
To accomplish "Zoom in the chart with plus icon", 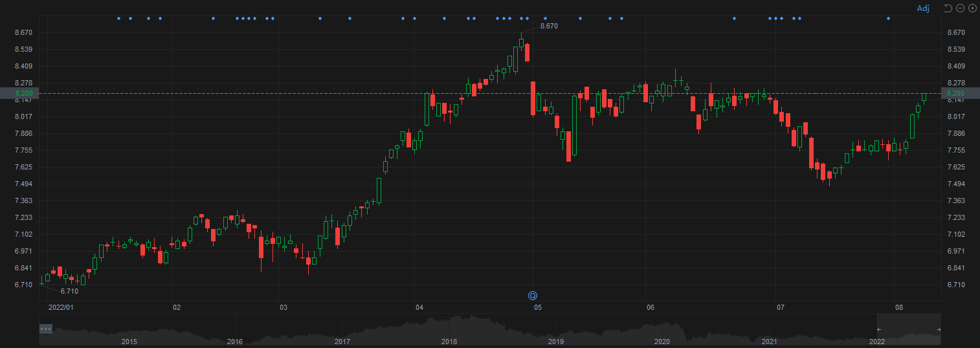I will [x=972, y=8].
